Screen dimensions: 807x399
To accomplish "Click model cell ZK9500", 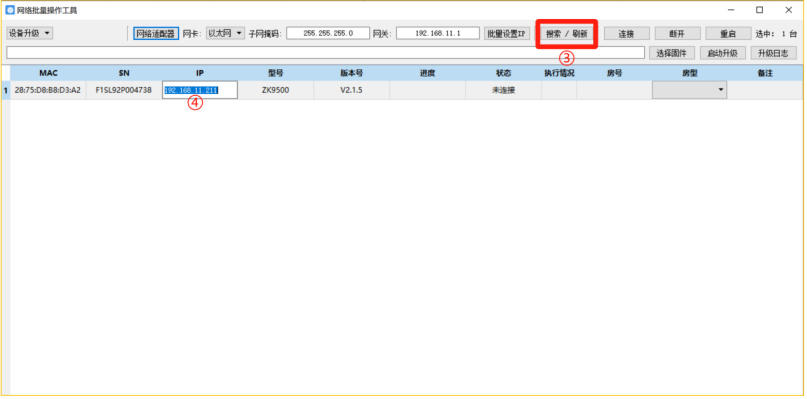I will [276, 90].
